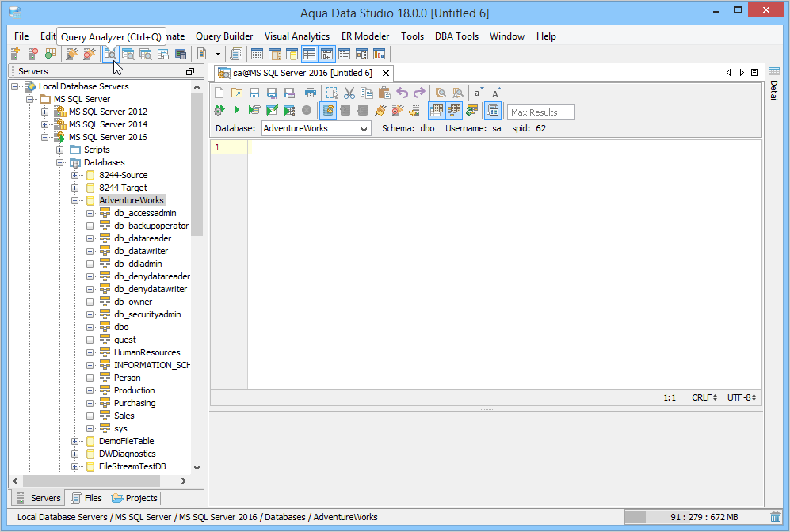
Task: Open the Detail side panel tab
Action: tap(774, 85)
